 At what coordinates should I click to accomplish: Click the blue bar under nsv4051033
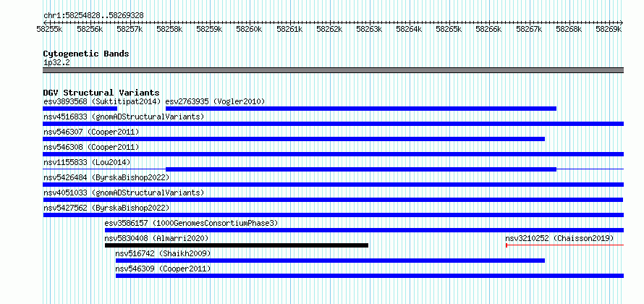pos(333,200)
